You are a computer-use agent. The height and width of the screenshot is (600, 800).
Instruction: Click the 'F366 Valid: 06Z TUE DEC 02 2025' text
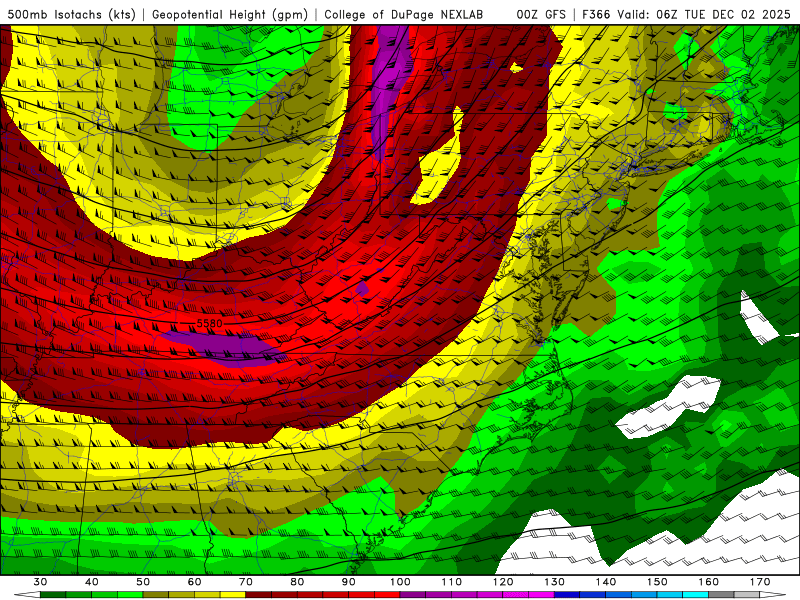click(686, 15)
